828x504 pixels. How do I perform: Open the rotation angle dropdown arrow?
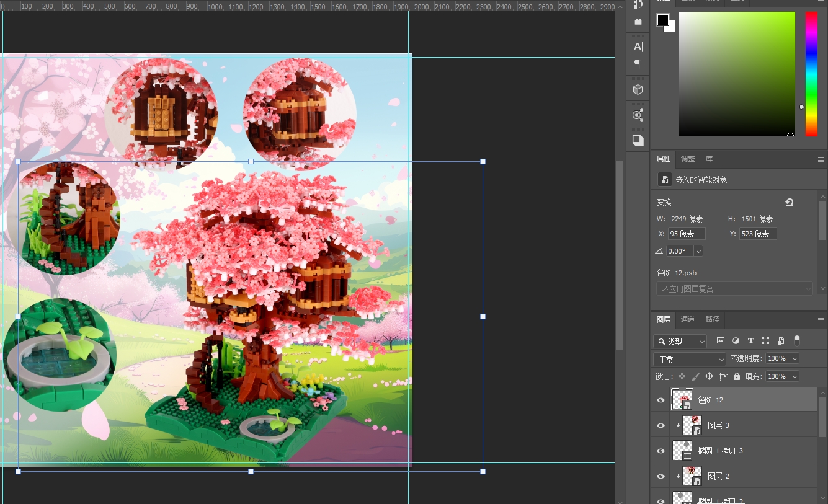tap(698, 251)
